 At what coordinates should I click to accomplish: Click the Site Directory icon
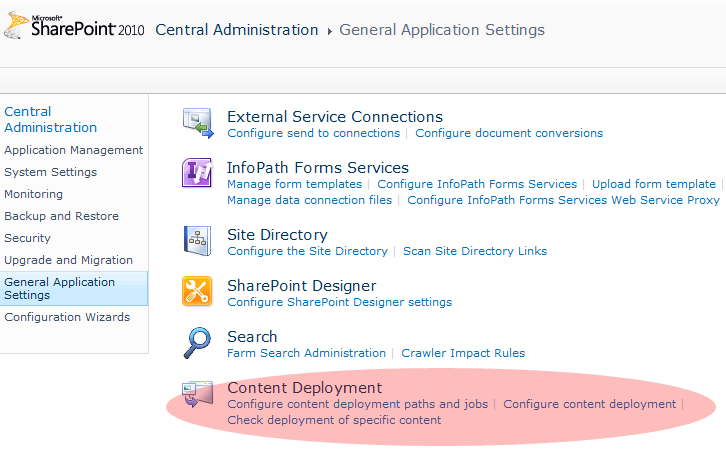pyautogui.click(x=197, y=242)
